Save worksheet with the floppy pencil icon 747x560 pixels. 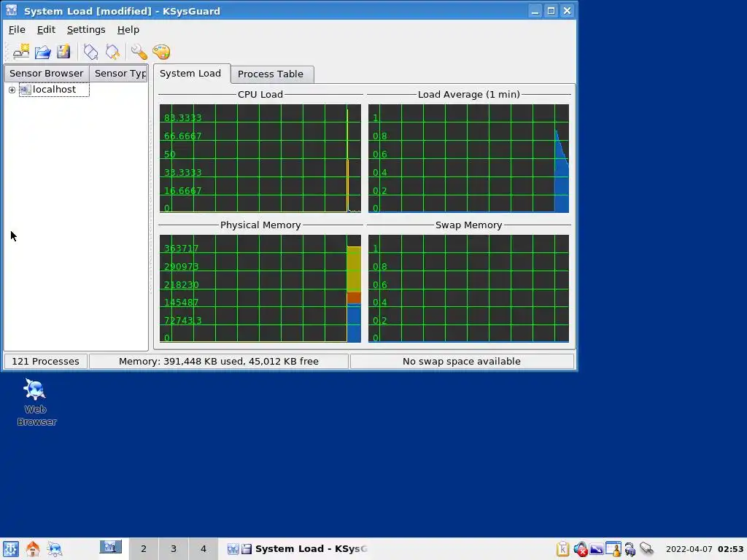(x=63, y=52)
